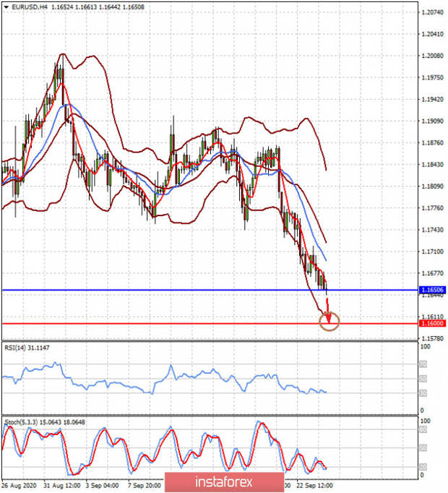Click the red downward forecast arrow
Viewport: 448px width, 493px height.
[328, 310]
